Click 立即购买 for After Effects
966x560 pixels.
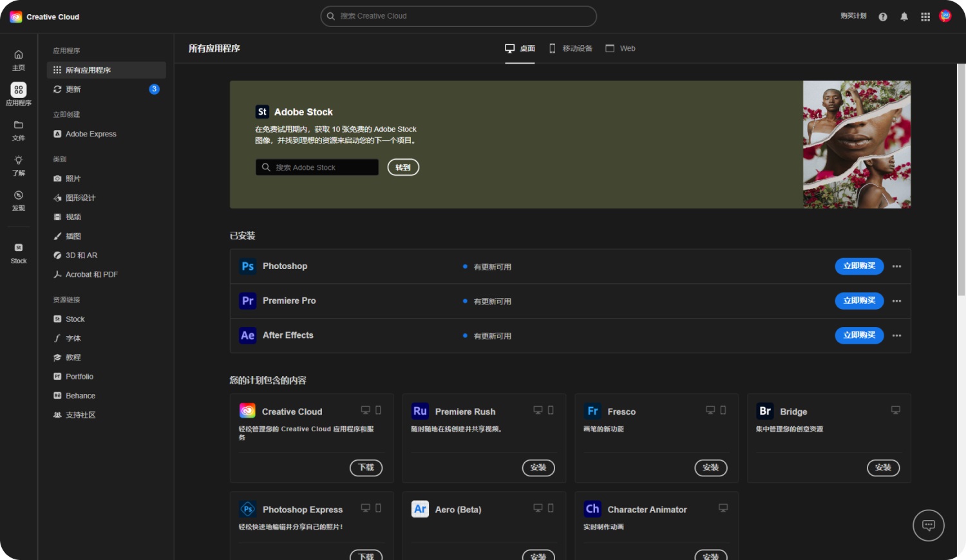[859, 335]
